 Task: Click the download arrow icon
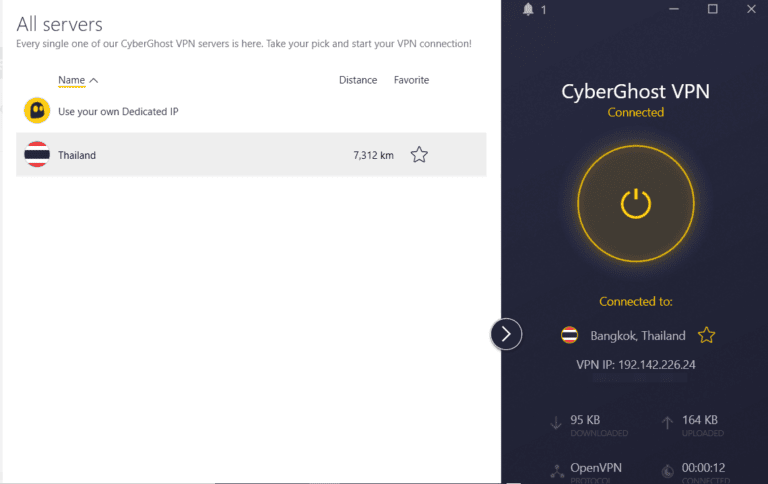click(556, 423)
